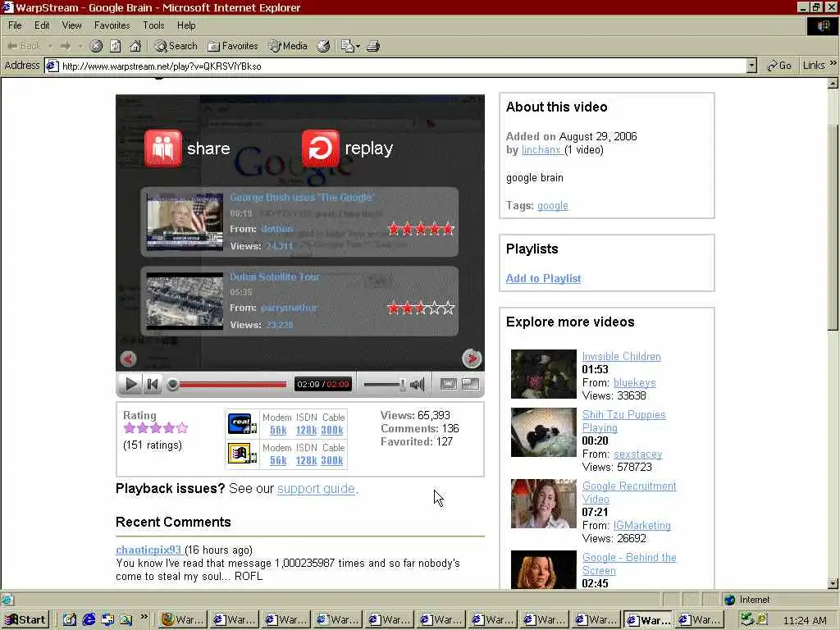Click the red replay icon in the player
The height and width of the screenshot is (630, 840).
[x=321, y=148]
